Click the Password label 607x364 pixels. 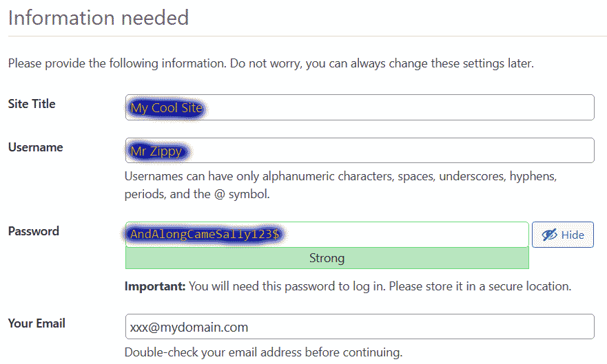pos(34,231)
